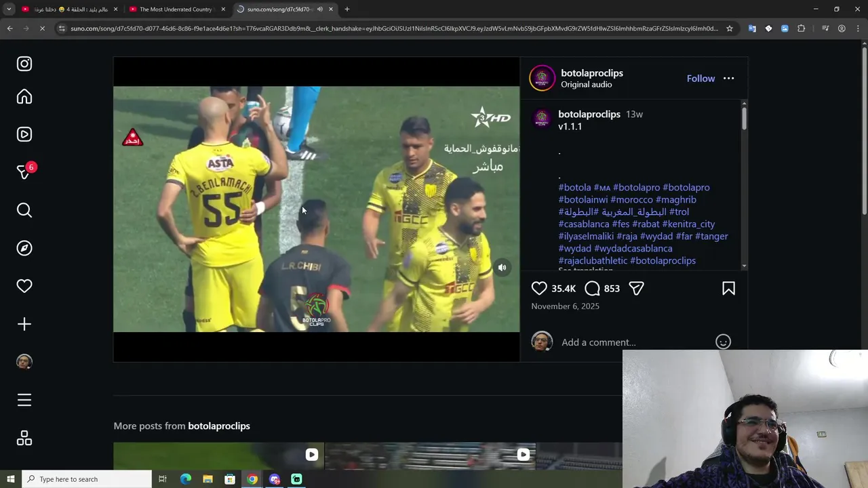868x488 pixels.
Task: Open the More hamburger menu
Action: 24,400
